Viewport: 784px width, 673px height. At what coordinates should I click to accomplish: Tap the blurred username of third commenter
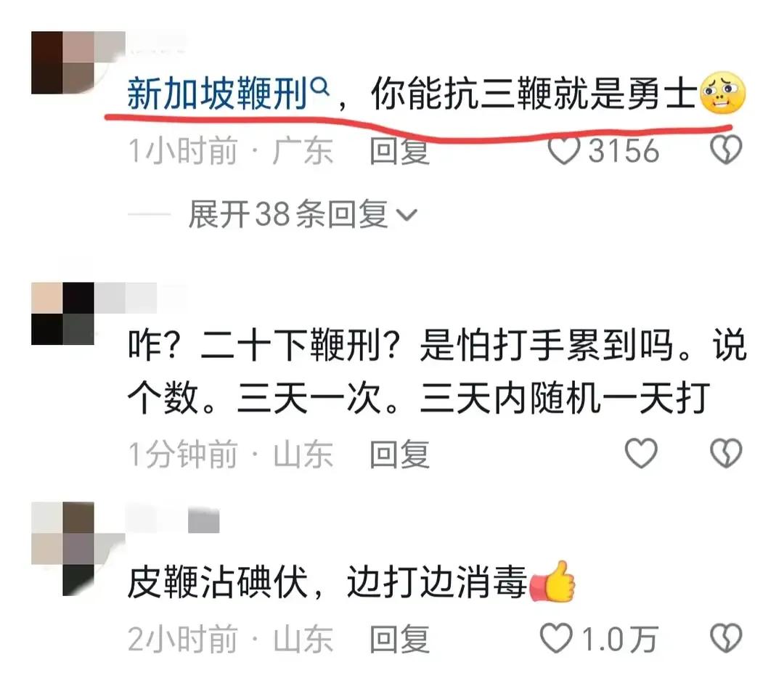(x=173, y=519)
